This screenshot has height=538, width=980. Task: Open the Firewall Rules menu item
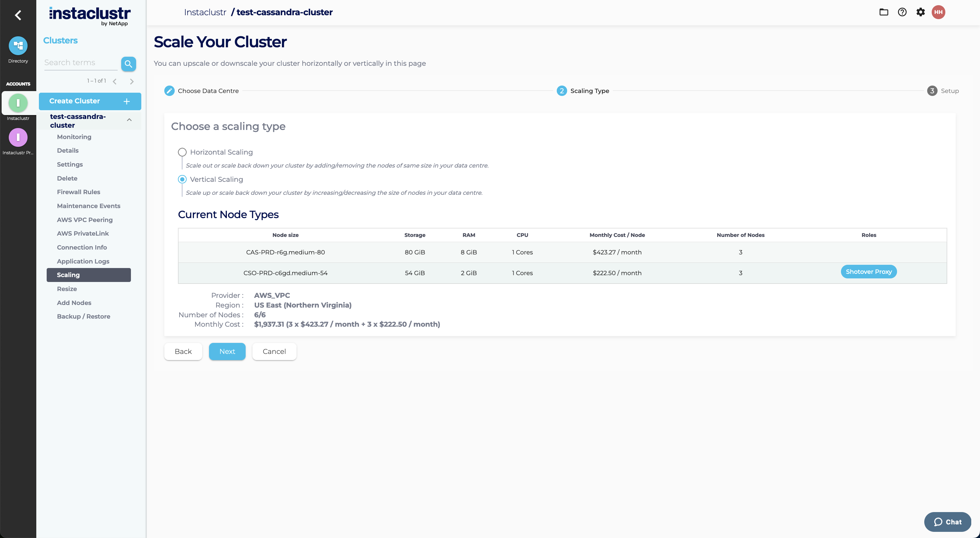tap(78, 192)
